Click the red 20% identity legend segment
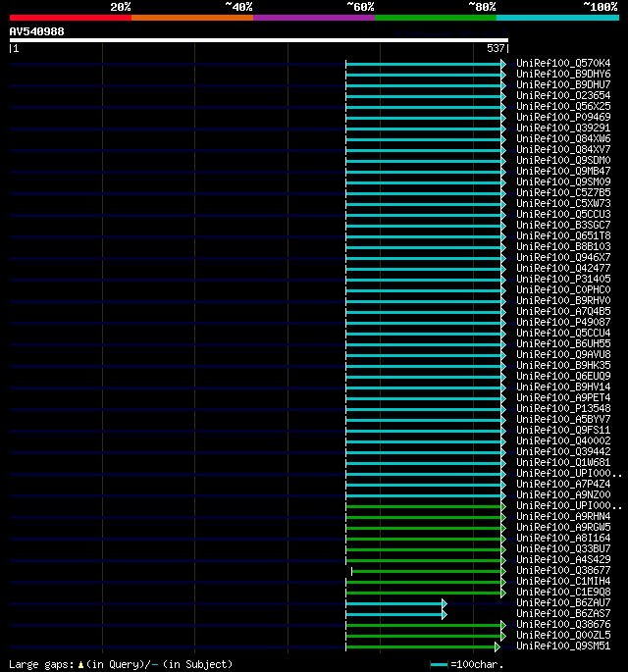The width and height of the screenshot is (628, 672). pos(71,18)
